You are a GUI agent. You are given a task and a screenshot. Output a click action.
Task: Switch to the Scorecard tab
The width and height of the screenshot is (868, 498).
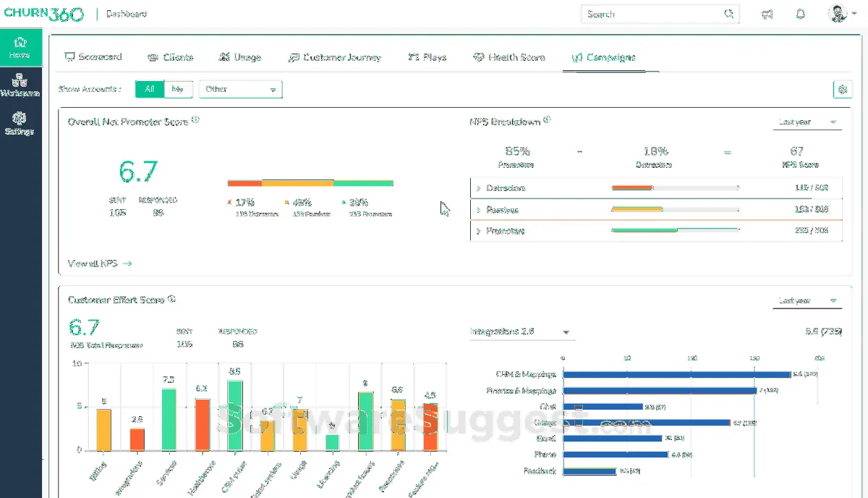[93, 57]
